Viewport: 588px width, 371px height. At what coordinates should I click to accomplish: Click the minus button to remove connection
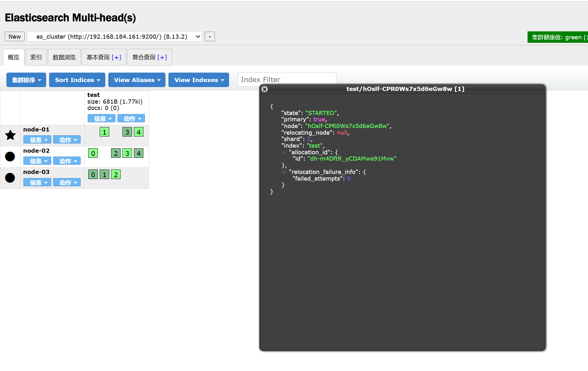coord(210,36)
